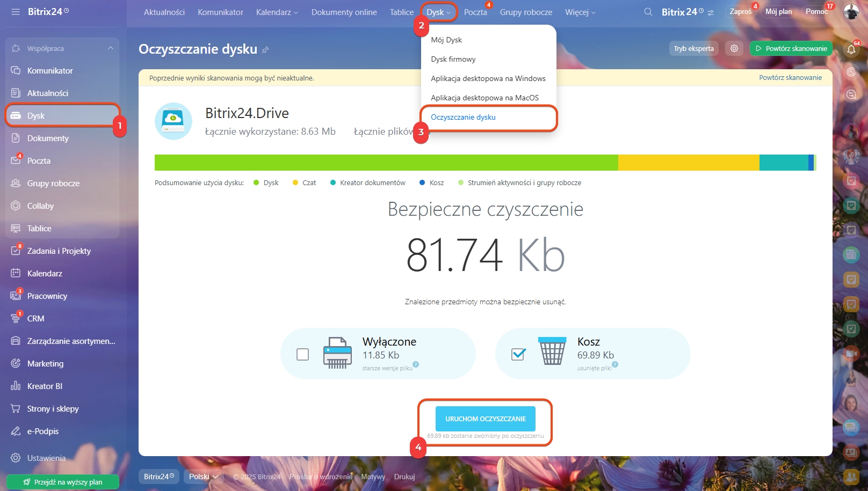The width and height of the screenshot is (868, 491).
Task: Click the Tryb eksperta button
Action: (693, 48)
